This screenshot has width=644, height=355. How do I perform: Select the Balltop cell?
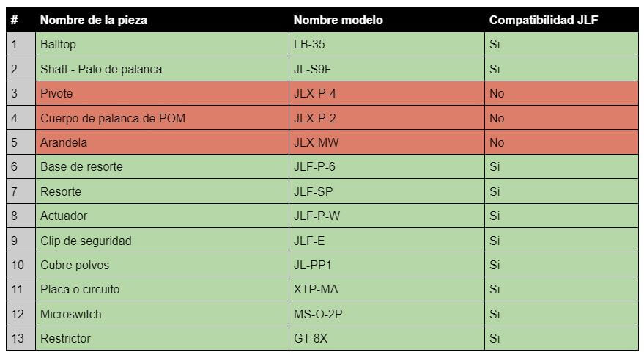point(59,45)
